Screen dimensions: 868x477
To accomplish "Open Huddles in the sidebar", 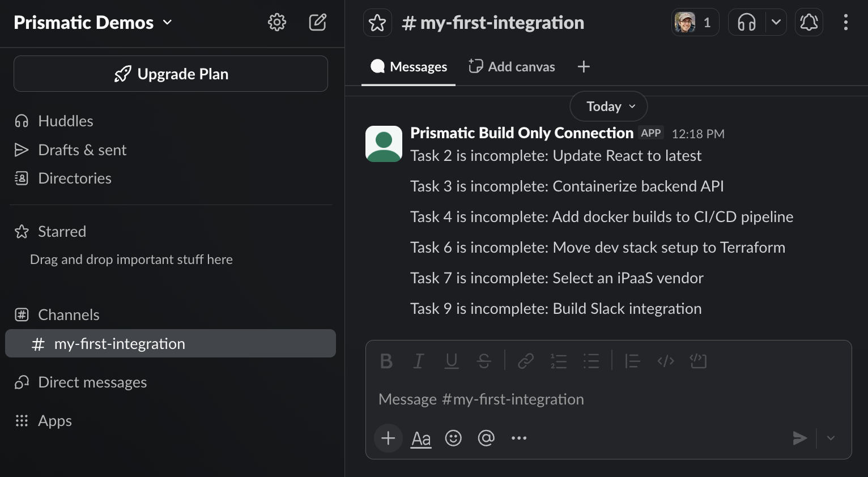I will coord(66,121).
